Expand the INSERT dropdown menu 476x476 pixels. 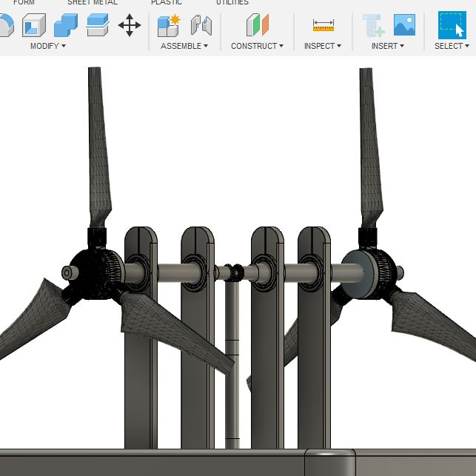pos(388,46)
